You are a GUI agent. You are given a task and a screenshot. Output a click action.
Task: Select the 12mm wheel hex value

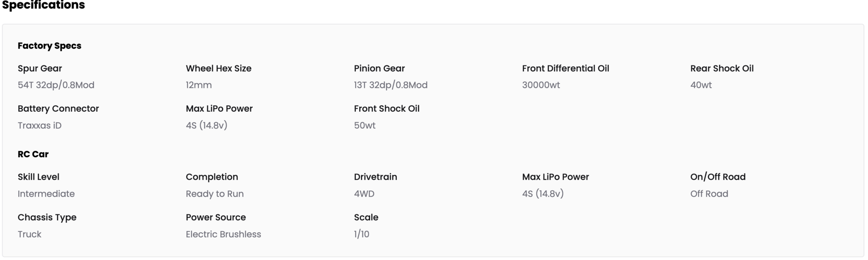click(198, 85)
